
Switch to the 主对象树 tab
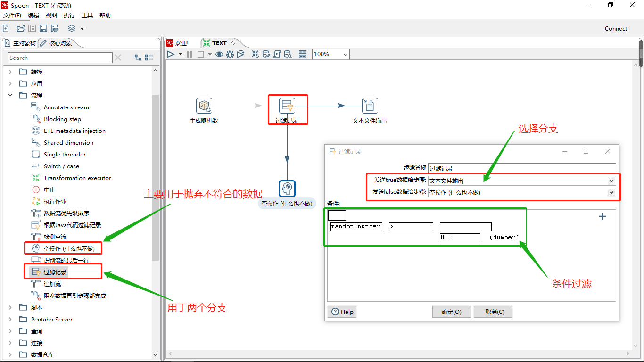click(20, 43)
